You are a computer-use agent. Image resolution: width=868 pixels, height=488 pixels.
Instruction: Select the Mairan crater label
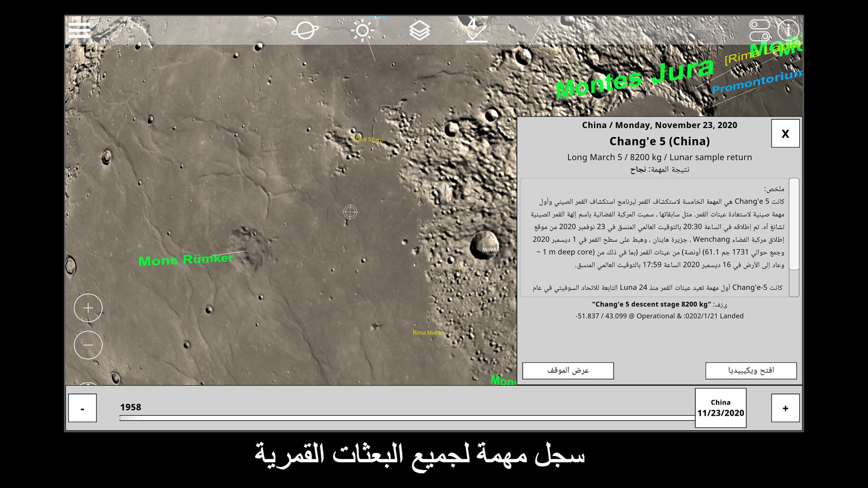click(491, 249)
